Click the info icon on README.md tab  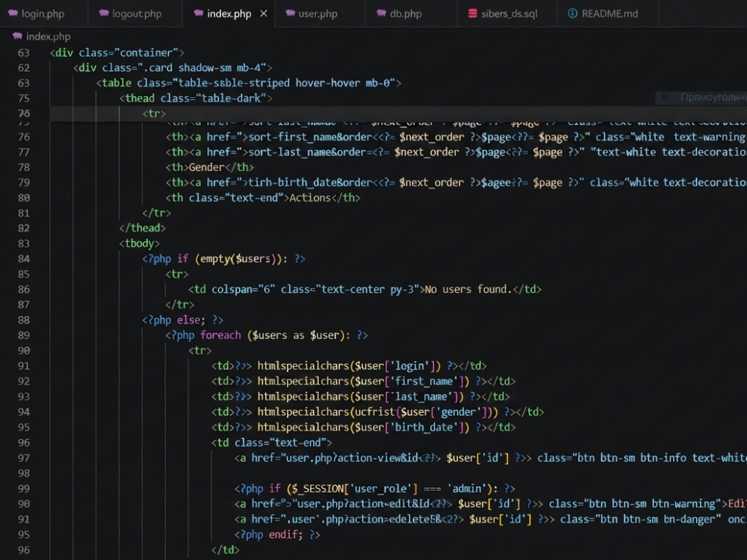pos(573,13)
